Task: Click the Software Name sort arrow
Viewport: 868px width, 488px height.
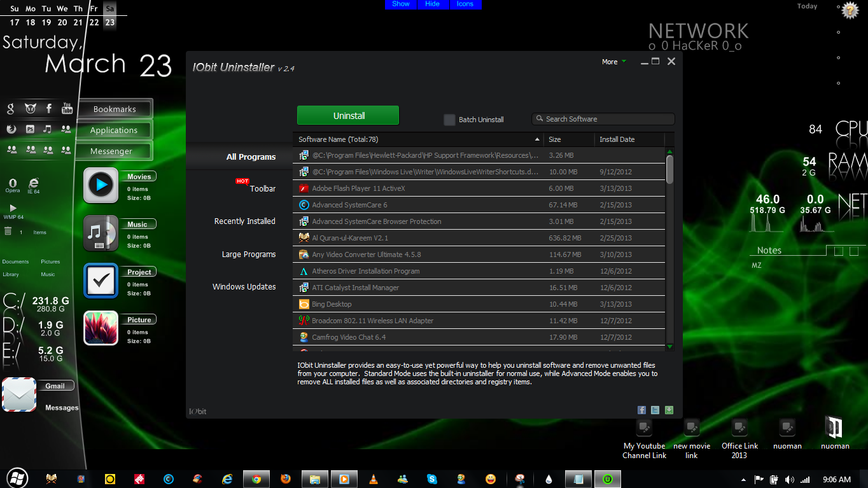Action: [537, 139]
